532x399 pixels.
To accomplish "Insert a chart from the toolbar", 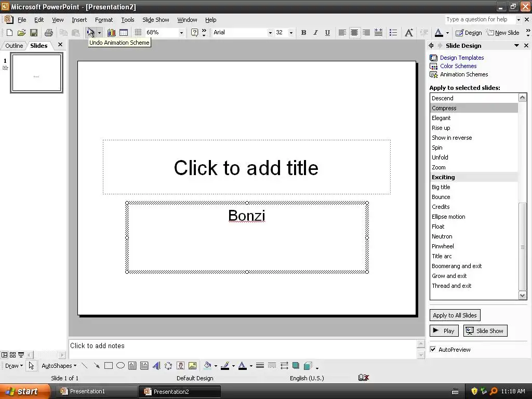I will click(111, 33).
